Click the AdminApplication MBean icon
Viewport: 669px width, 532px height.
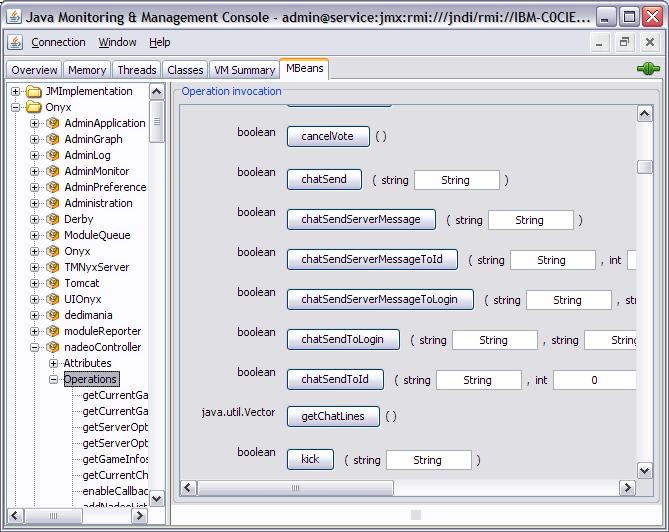tap(52, 123)
